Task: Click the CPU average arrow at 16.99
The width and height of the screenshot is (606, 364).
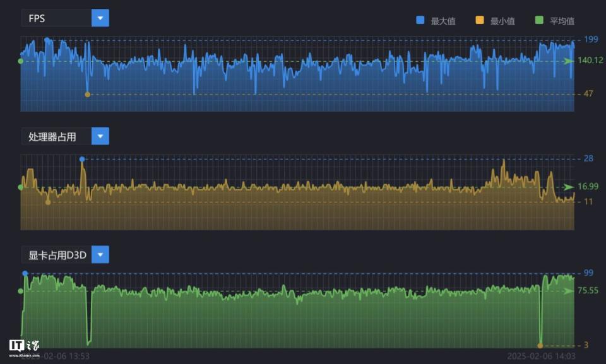Action: tap(570, 187)
